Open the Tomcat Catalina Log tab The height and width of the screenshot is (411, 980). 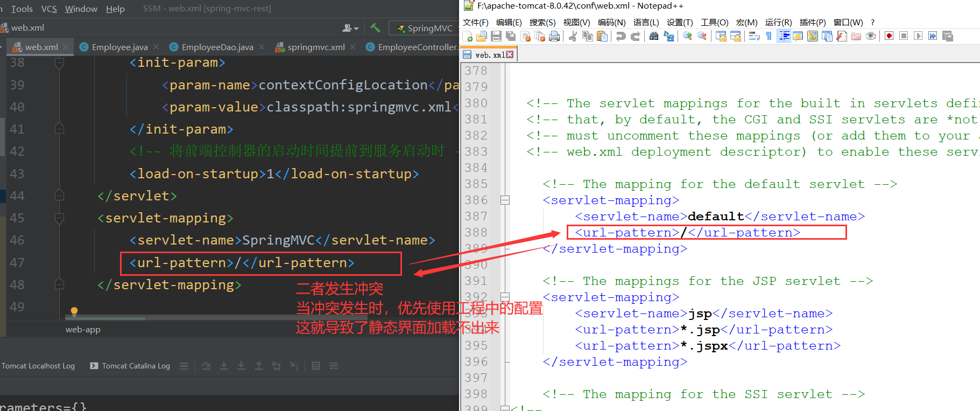pos(130,366)
